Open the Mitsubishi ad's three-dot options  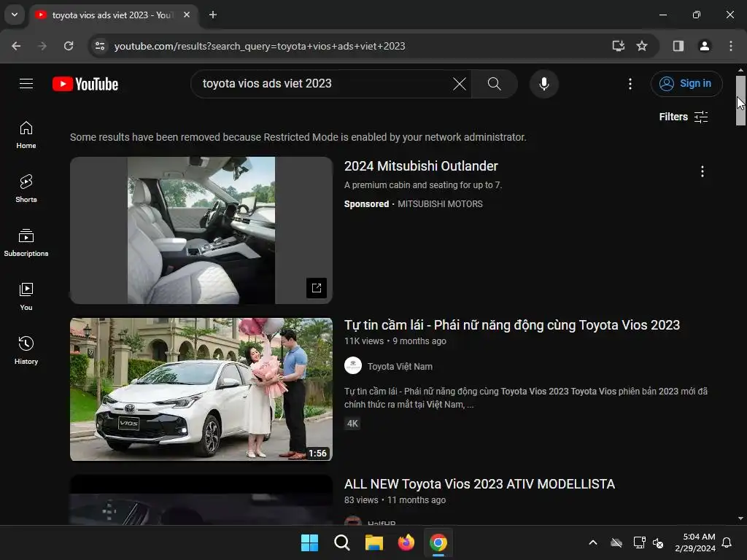[x=702, y=171]
